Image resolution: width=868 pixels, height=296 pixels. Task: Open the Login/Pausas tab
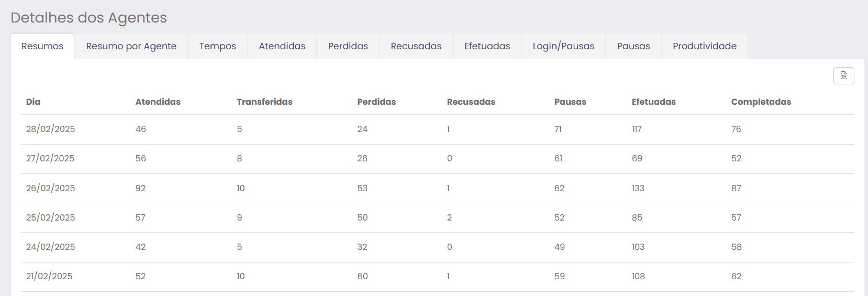[x=563, y=46]
